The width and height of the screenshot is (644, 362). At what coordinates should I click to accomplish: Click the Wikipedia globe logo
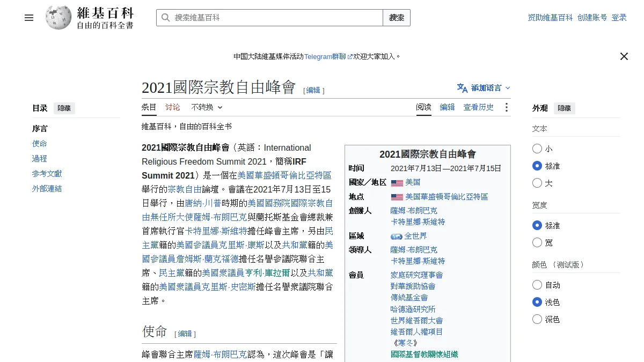pyautogui.click(x=58, y=18)
